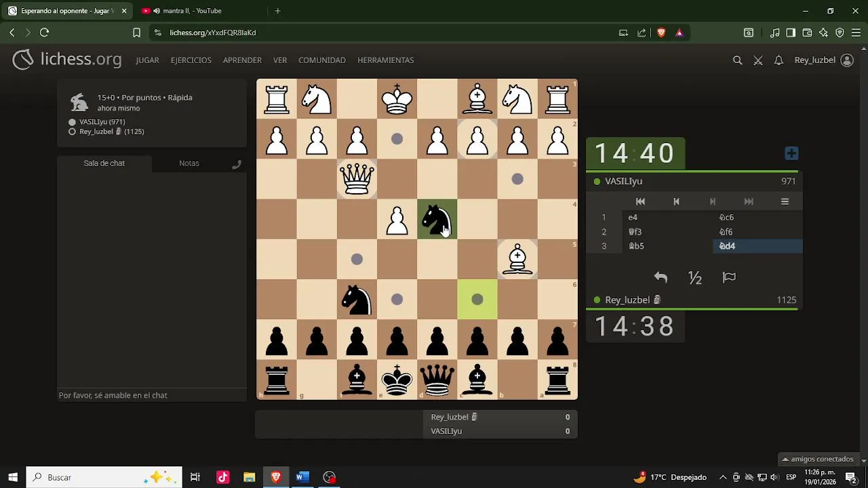Propose a takeback with the arrow icon

pos(660,277)
